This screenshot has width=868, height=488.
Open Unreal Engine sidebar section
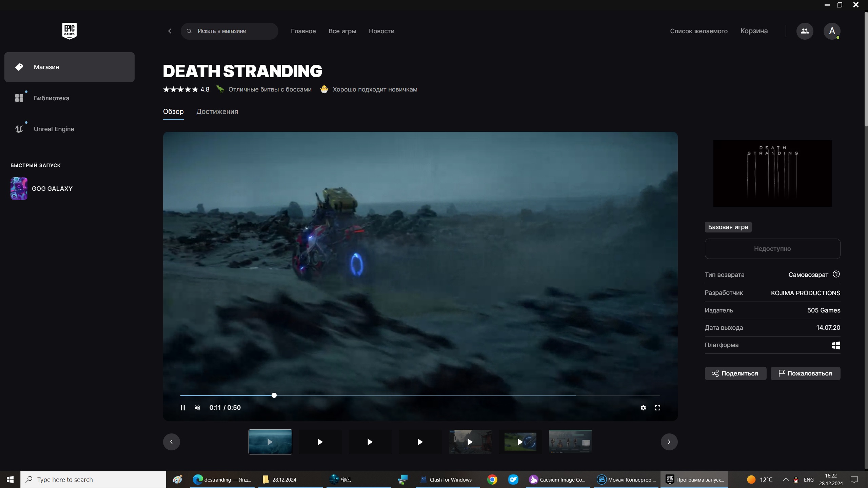54,129
